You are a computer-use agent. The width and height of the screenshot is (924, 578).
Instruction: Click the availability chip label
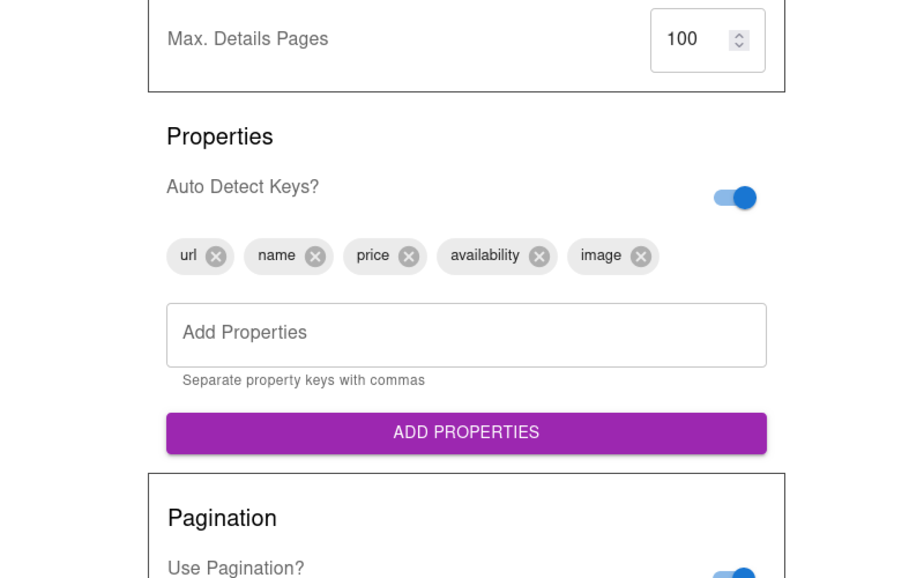[485, 255]
